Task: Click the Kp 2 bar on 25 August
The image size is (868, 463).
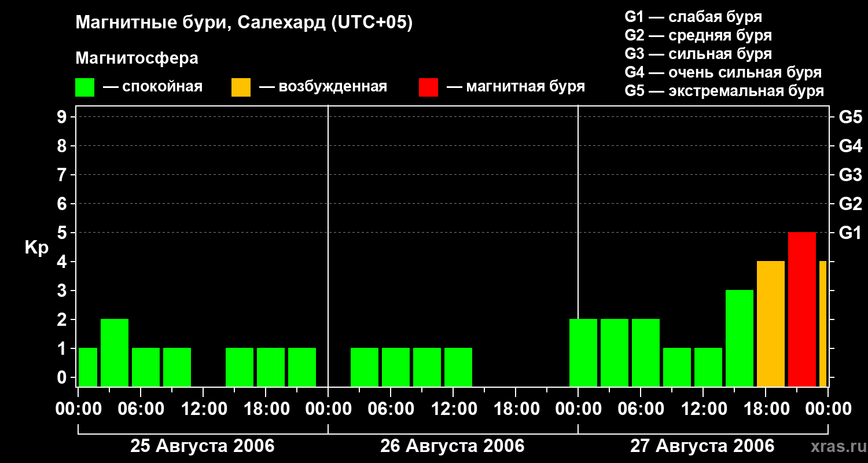Action: [x=115, y=353]
